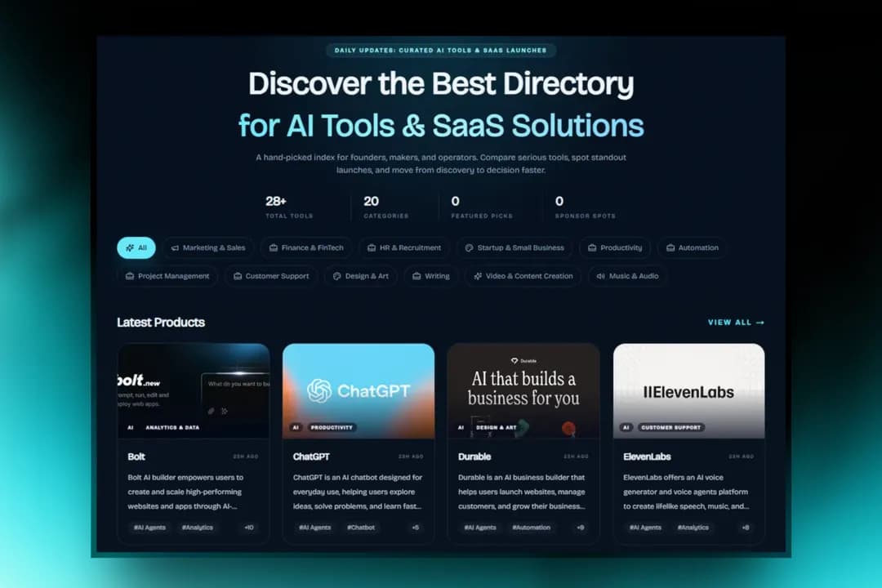Click #Analytics tag on Bolt card
The width and height of the screenshot is (882, 588).
198,528
